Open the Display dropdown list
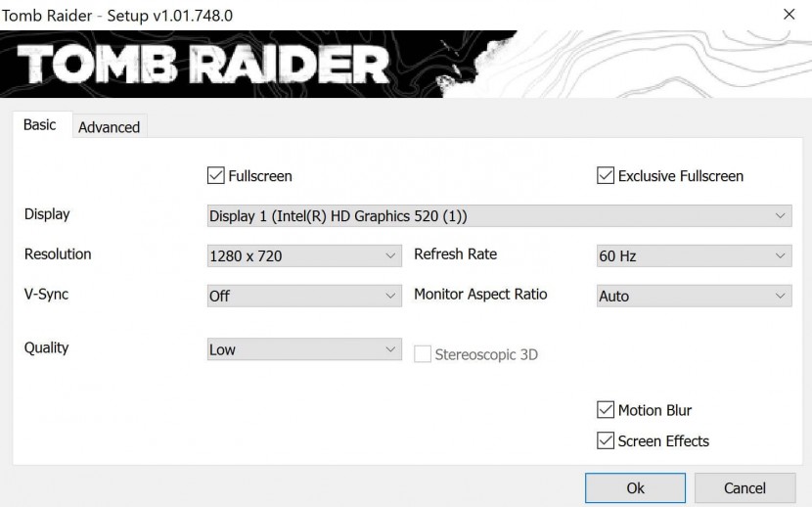 click(499, 216)
